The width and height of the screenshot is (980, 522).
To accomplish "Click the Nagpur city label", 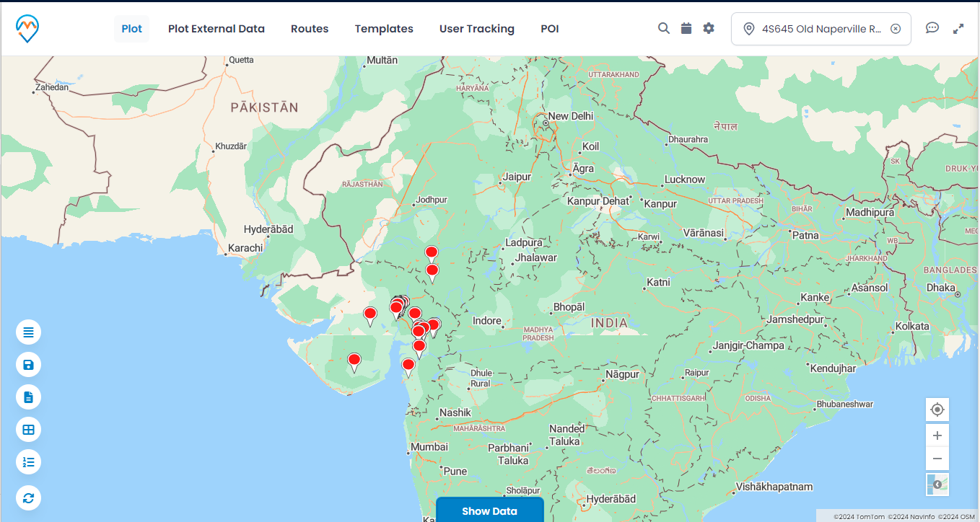I will coord(622,374).
